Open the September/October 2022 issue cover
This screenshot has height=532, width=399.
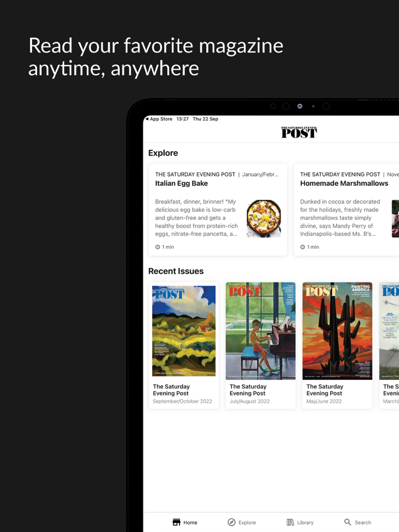point(184,331)
